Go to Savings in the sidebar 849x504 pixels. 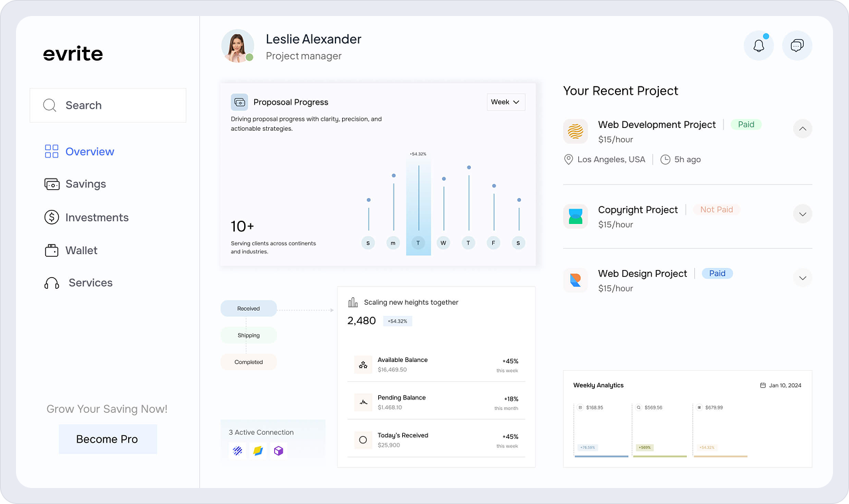[85, 184]
